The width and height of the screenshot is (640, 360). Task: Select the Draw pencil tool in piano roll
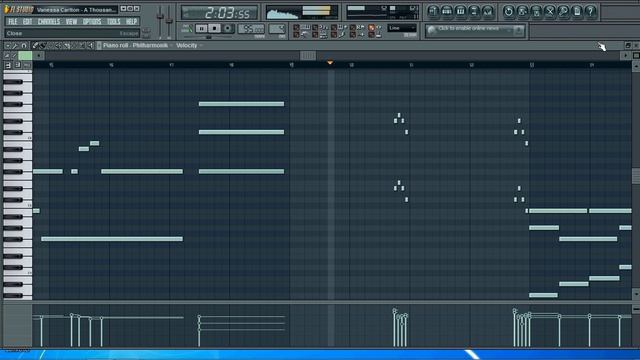pos(36,46)
